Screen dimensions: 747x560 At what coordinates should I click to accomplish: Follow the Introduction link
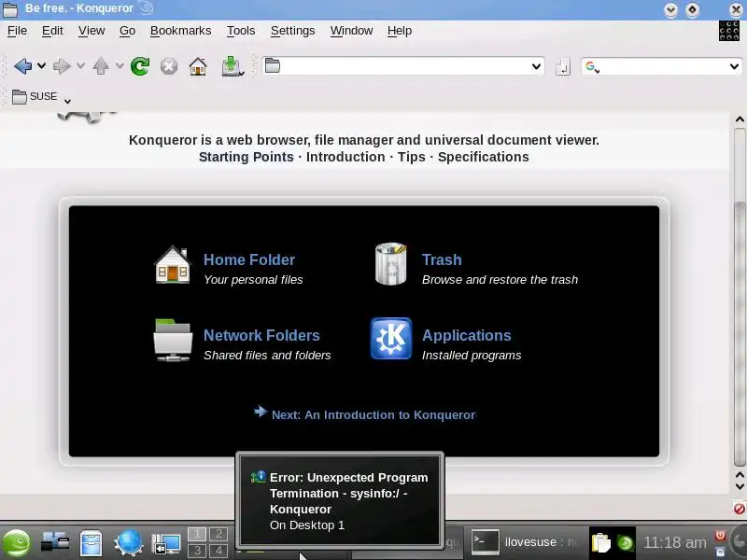tap(345, 157)
